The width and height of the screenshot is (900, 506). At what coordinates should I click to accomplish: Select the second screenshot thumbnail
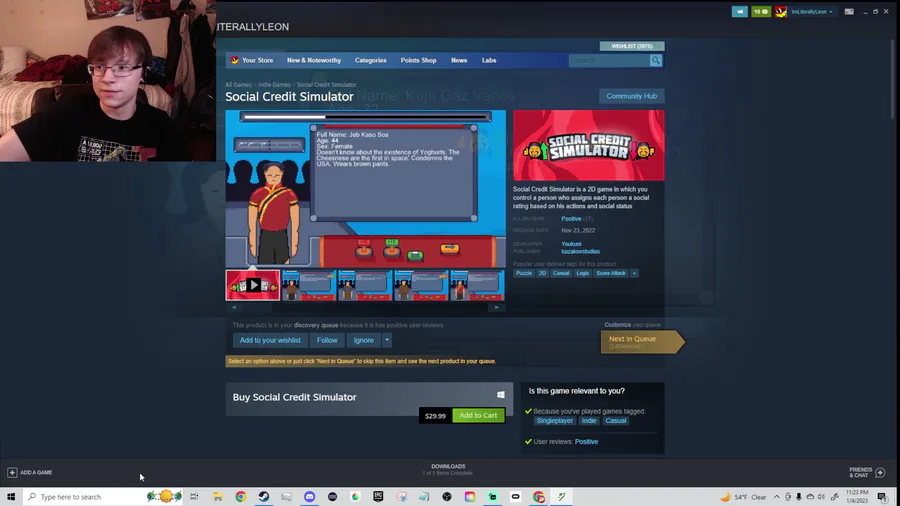[309, 285]
